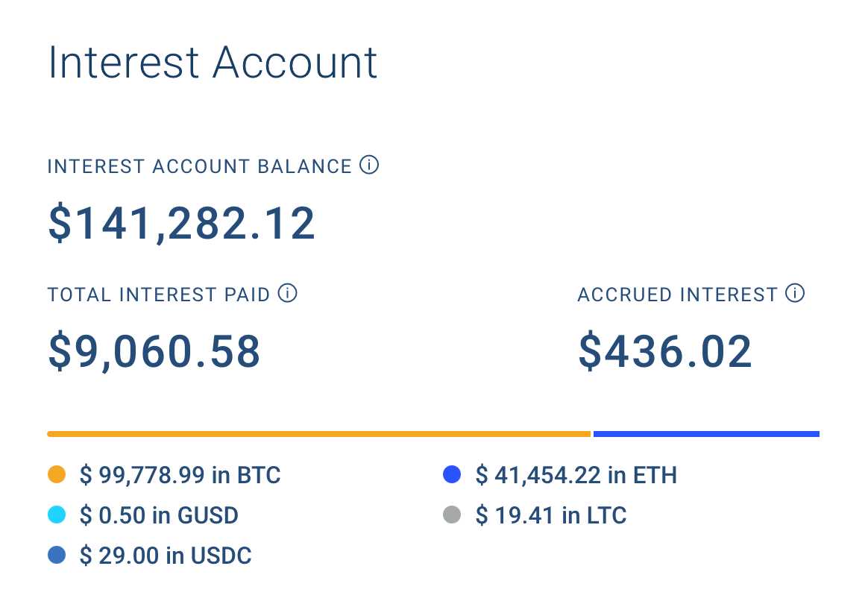Click the $141,282.12 balance amount
This screenshot has width=868, height=610.
[181, 223]
